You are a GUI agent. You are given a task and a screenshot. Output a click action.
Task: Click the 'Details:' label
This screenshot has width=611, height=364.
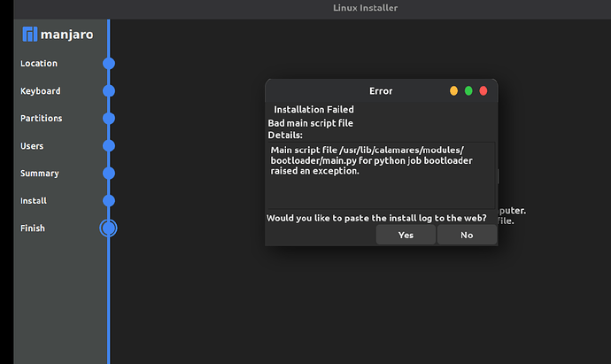click(x=285, y=136)
